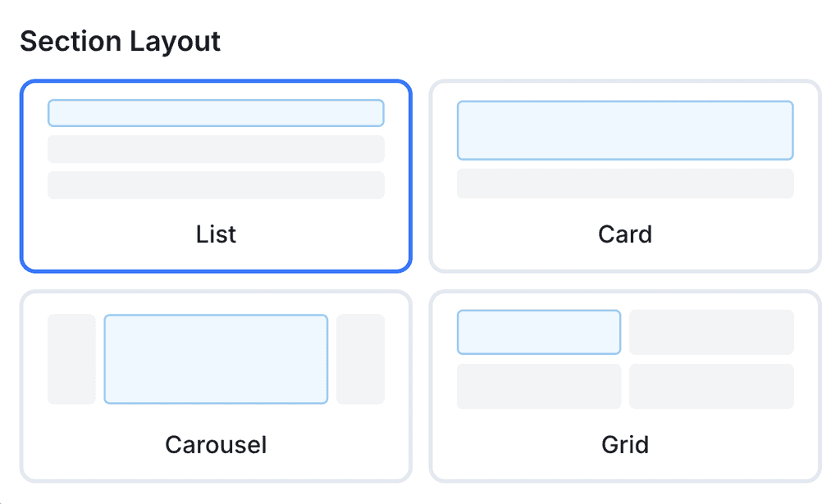The height and width of the screenshot is (504, 840).
Task: Click the large highlighted block in Card preview
Action: [x=625, y=129]
